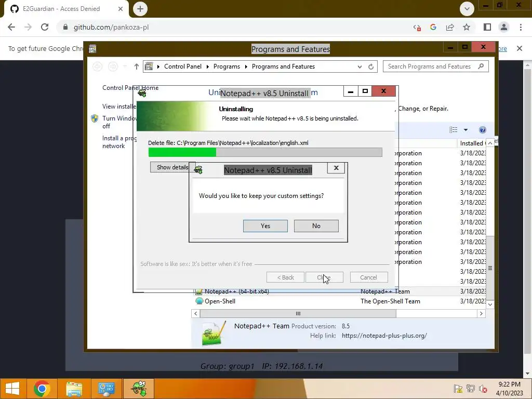Open the Chrome three-dot menu

coord(521,27)
